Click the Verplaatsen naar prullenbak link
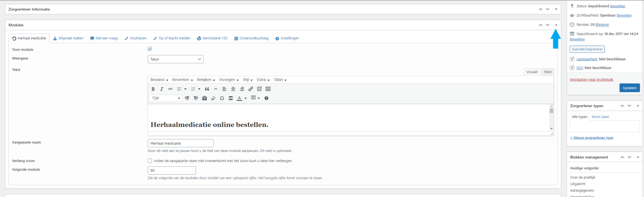The image size is (644, 197). [592, 80]
